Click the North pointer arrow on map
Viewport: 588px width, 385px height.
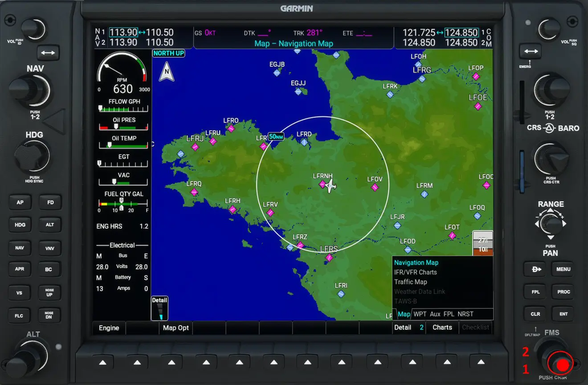point(167,72)
